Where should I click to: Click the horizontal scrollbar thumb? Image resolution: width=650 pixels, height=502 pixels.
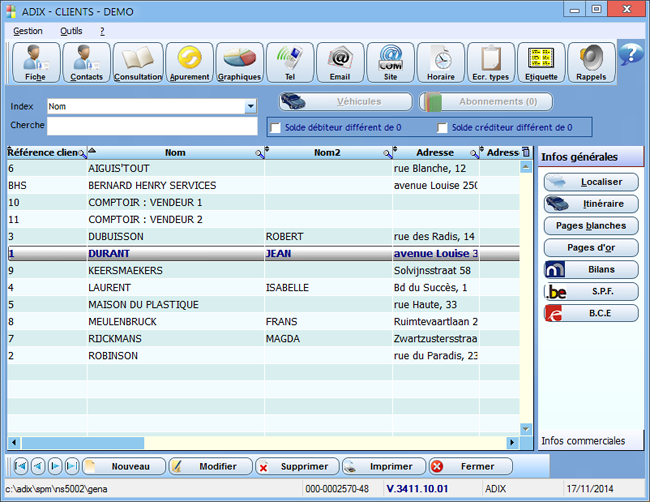pos(83,442)
